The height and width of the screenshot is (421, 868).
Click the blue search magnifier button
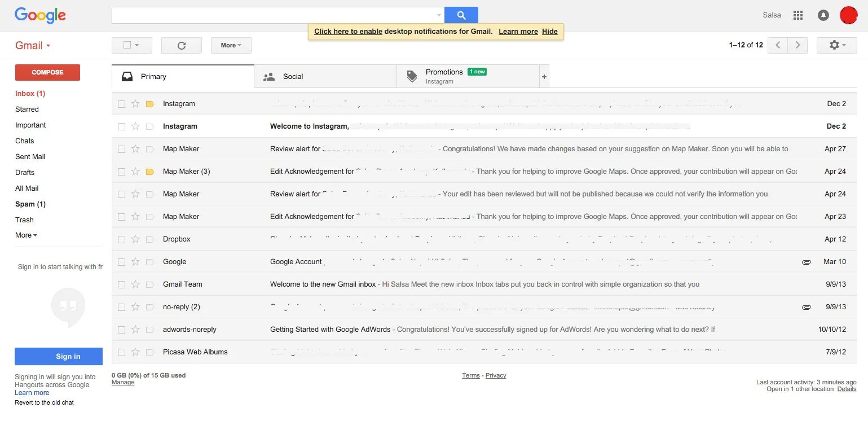(x=461, y=15)
